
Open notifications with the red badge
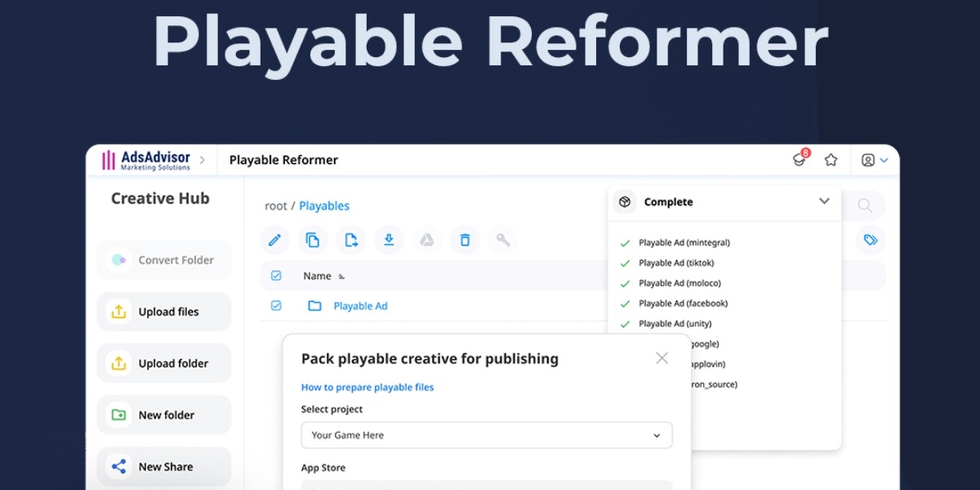tap(800, 159)
